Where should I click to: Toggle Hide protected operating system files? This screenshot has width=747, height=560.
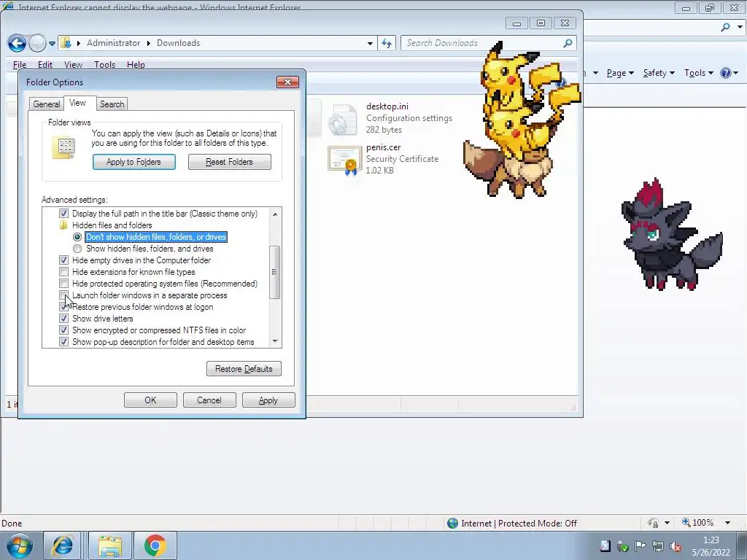point(63,284)
